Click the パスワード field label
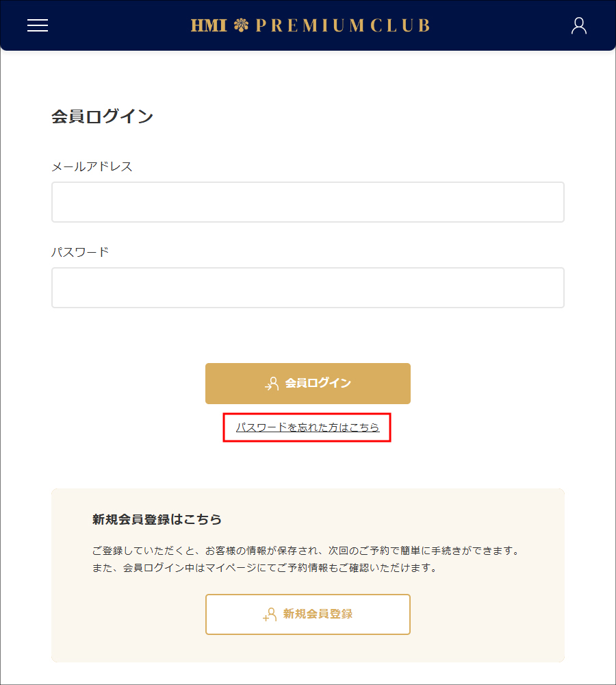Screen dimensions: 616x685 80,252
